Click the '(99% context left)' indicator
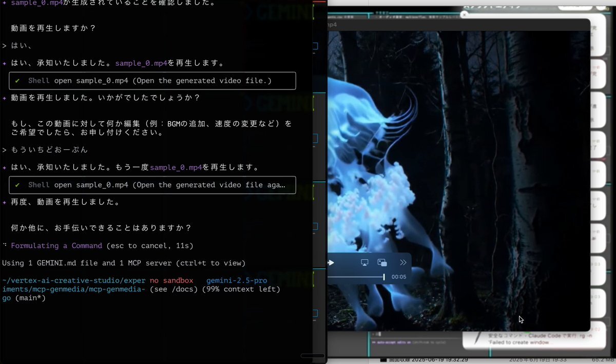 241,289
